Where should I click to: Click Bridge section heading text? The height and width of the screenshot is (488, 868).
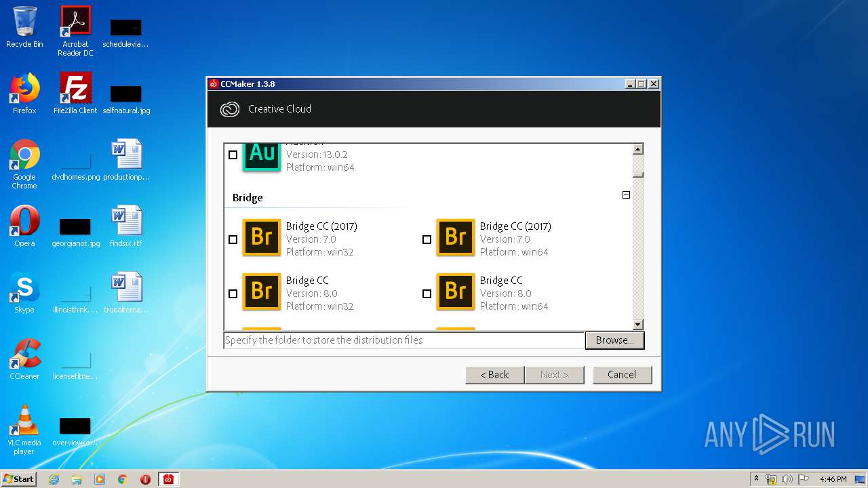click(248, 198)
